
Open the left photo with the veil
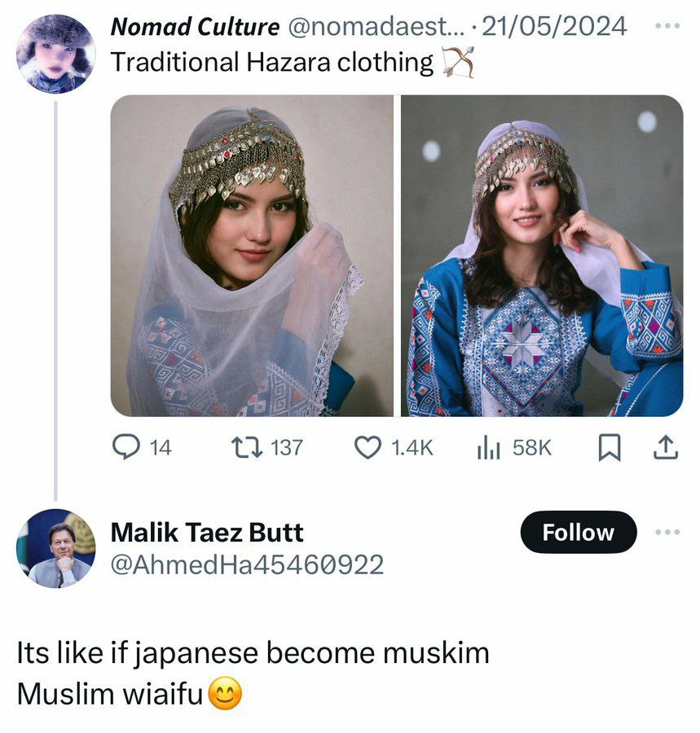(251, 256)
